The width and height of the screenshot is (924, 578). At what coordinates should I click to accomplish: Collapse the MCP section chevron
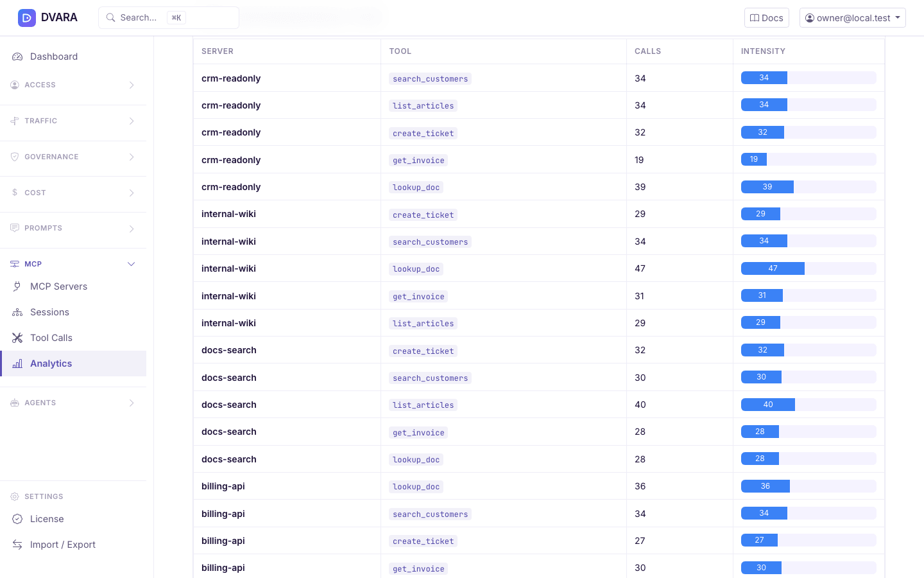[132, 264]
